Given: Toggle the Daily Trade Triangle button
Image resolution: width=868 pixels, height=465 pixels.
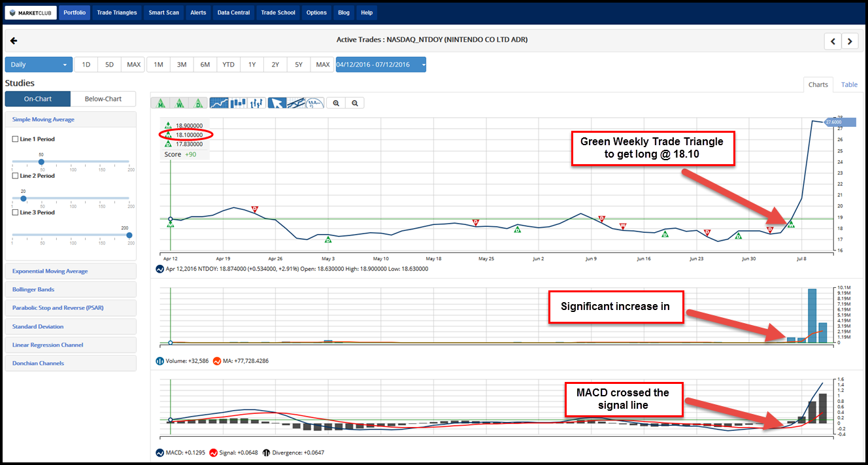Looking at the screenshot, I should [198, 103].
